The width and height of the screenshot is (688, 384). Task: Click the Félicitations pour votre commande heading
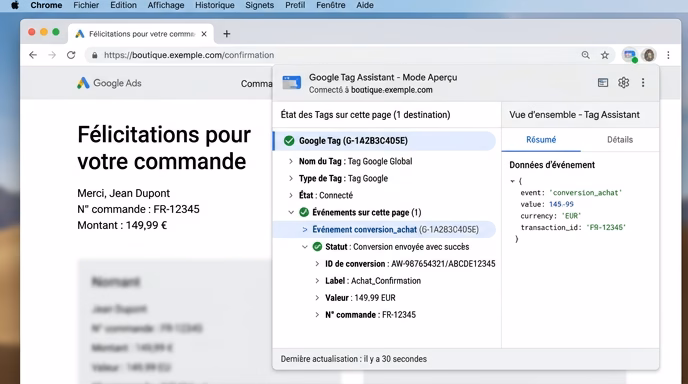click(x=164, y=148)
